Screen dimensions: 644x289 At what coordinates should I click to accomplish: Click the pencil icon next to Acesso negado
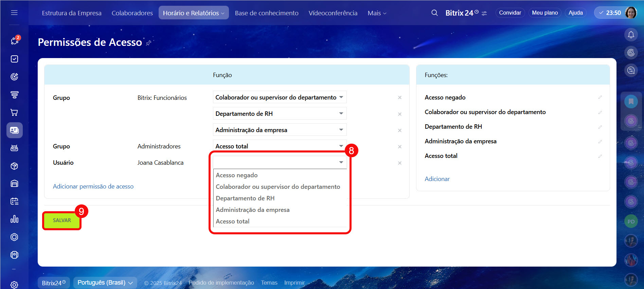[x=600, y=97]
